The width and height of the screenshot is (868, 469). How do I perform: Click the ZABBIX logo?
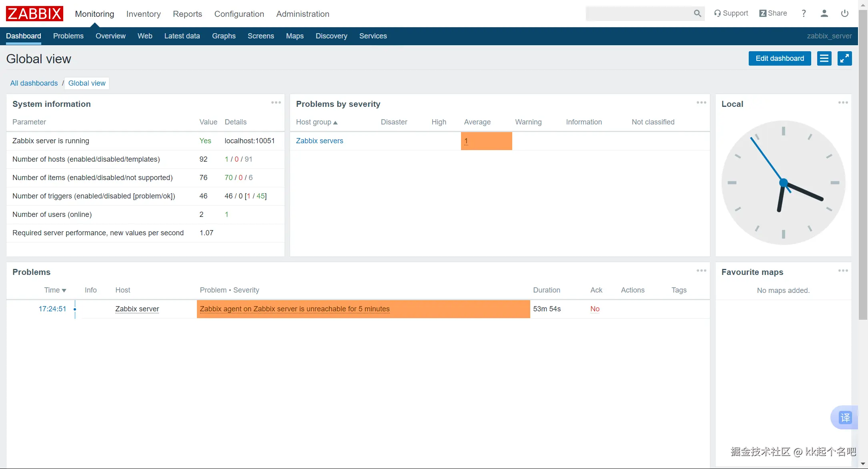[x=34, y=14]
